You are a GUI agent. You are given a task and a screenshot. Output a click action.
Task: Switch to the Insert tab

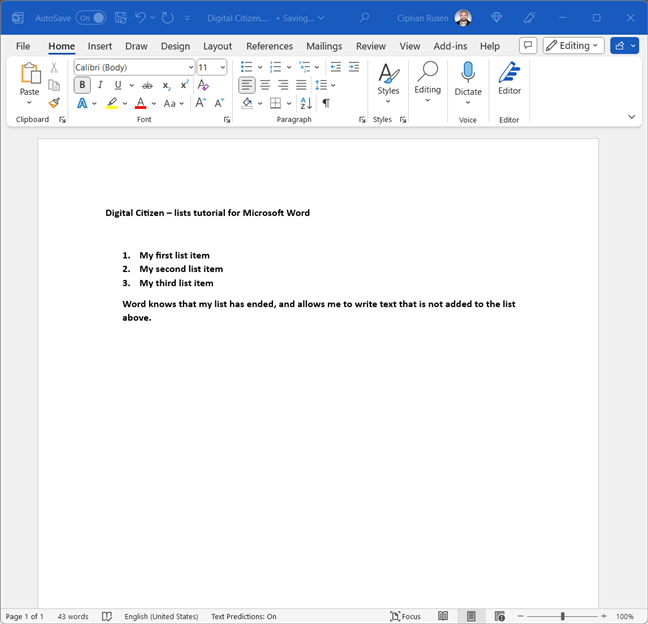pos(100,46)
